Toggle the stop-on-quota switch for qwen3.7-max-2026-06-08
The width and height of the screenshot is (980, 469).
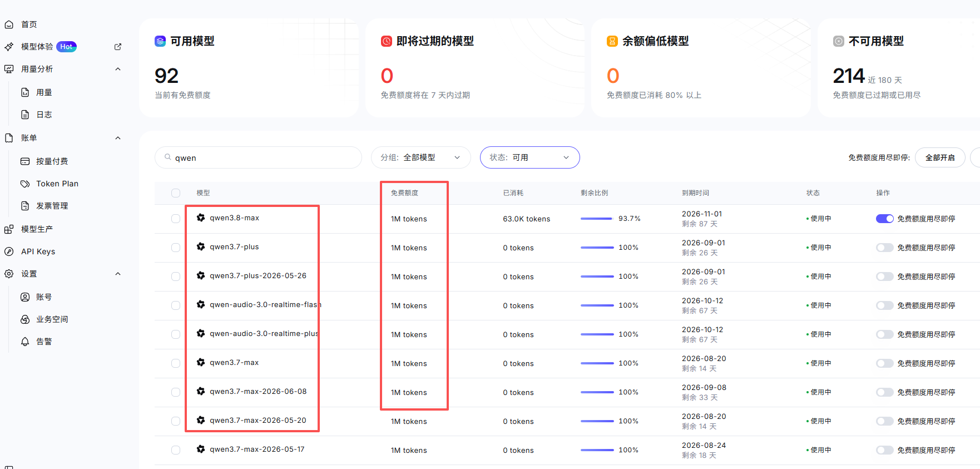coord(885,392)
